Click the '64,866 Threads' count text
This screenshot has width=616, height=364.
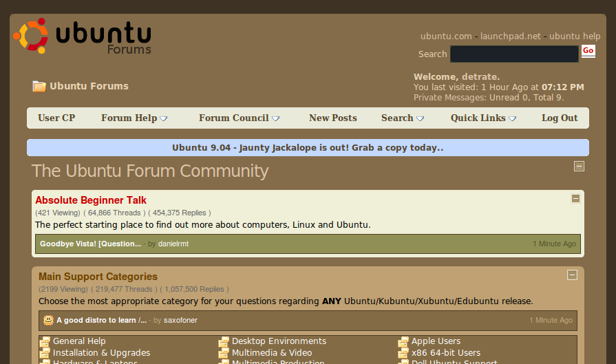114,213
